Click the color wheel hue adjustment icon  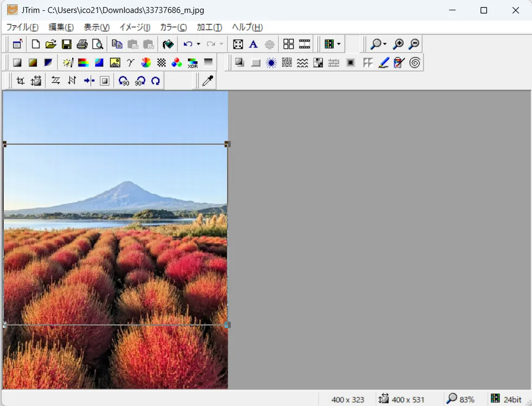(x=146, y=63)
